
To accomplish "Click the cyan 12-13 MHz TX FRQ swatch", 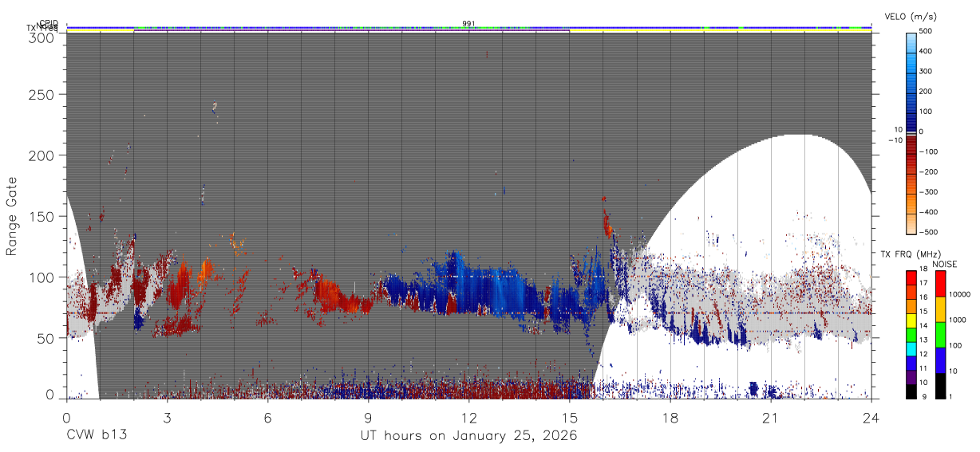I will coord(911,349).
